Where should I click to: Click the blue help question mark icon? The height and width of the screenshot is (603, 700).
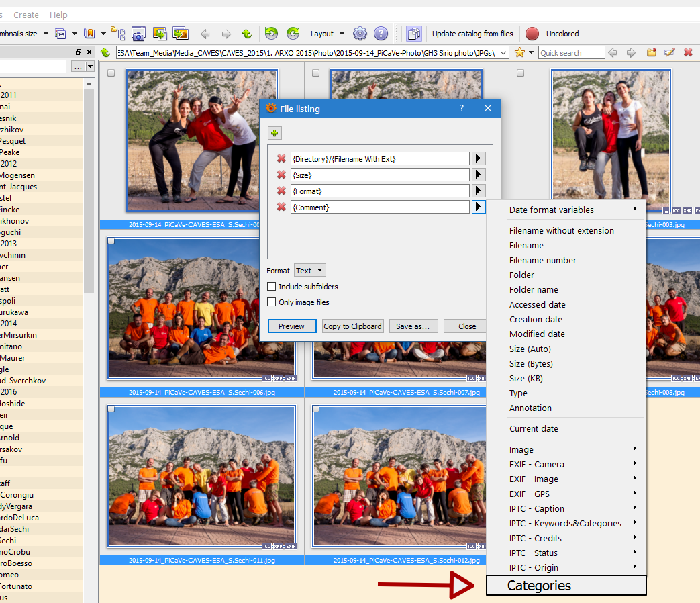click(x=381, y=34)
